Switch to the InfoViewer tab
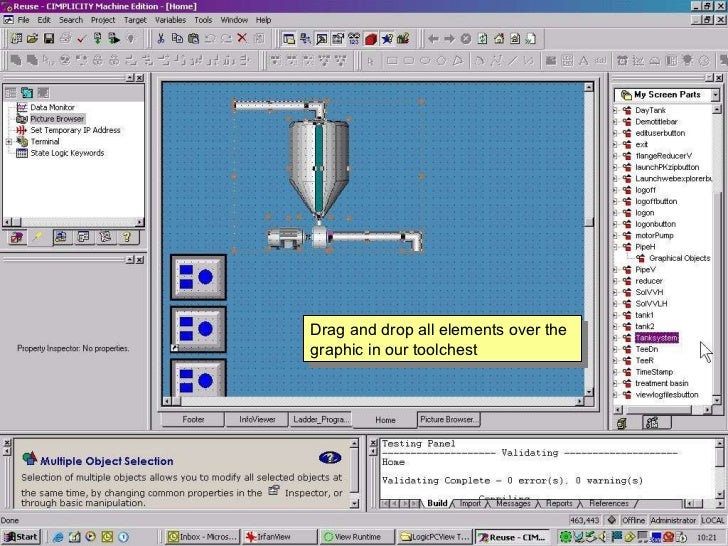The width and height of the screenshot is (728, 546). tap(257, 419)
